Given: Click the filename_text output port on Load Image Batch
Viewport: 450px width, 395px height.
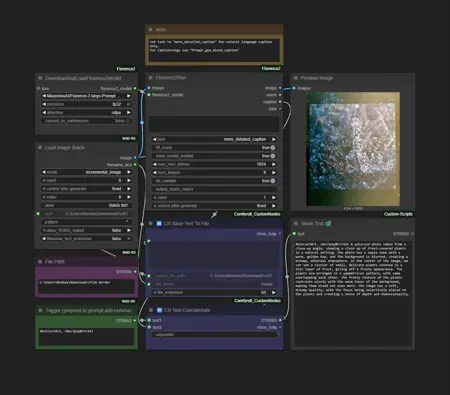Looking at the screenshot, I should pyautogui.click(x=135, y=165).
